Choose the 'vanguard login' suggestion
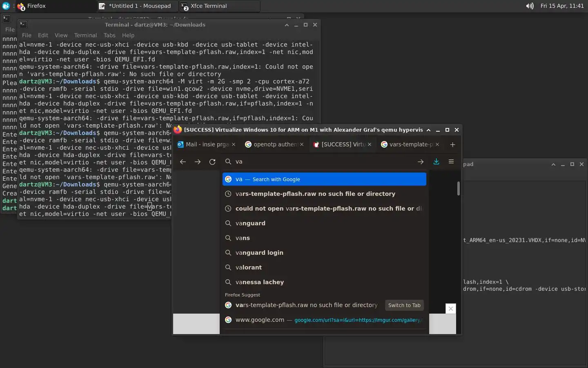588x368 pixels. [x=324, y=253]
